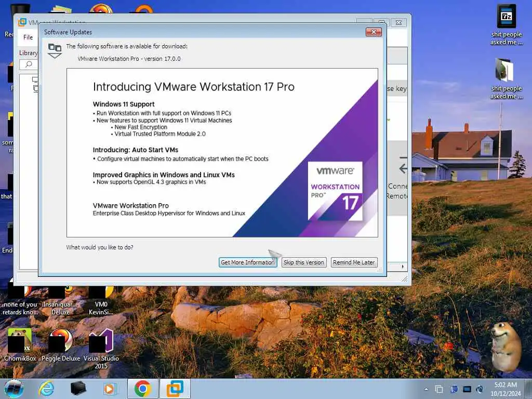
Task: Click the Get More Information button
Action: coord(248,262)
